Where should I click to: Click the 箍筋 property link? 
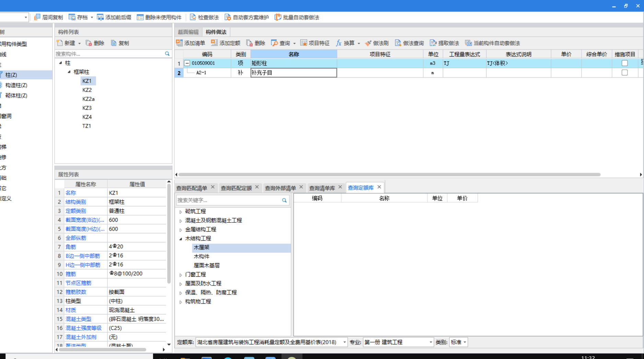71,274
